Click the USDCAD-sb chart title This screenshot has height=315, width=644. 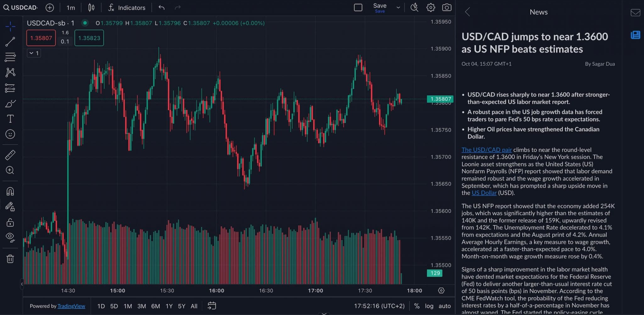point(50,23)
